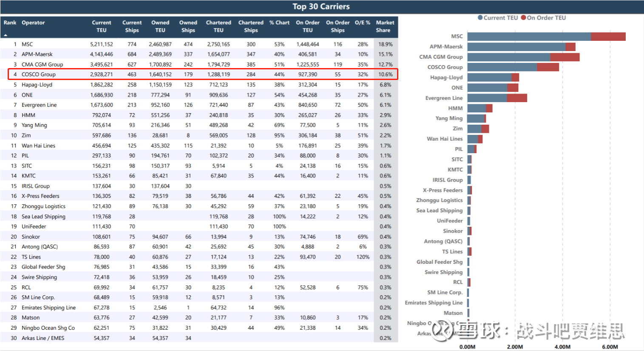Select MSC market share 18.9%

point(386,44)
